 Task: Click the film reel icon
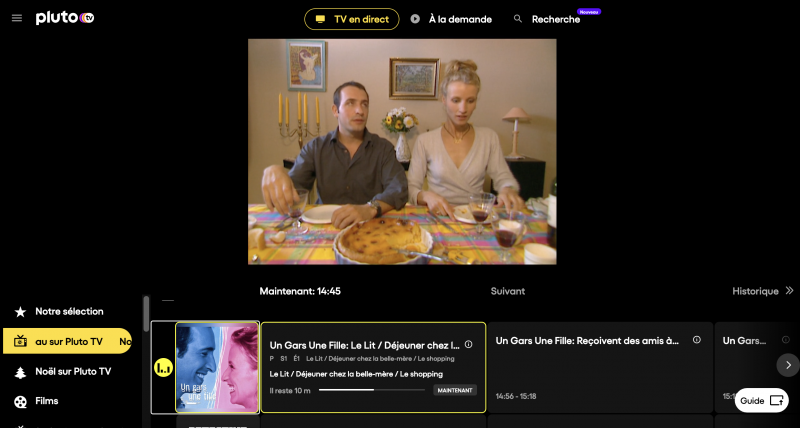tap(20, 402)
